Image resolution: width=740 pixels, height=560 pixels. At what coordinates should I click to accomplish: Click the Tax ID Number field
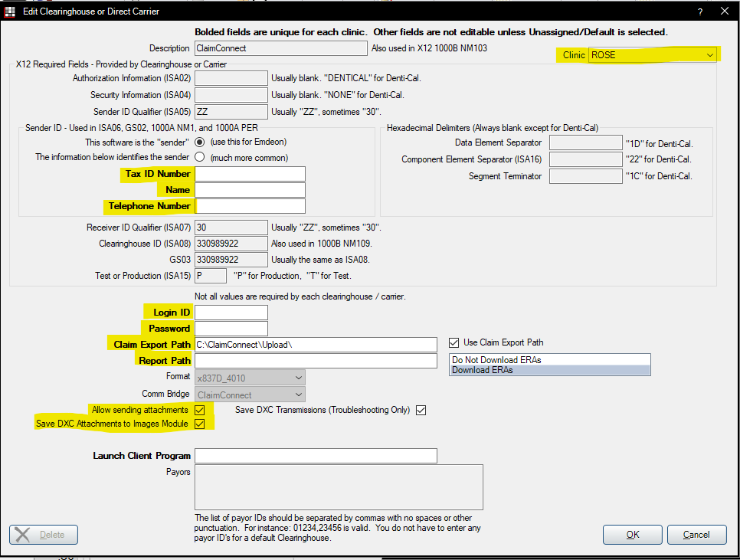250,174
